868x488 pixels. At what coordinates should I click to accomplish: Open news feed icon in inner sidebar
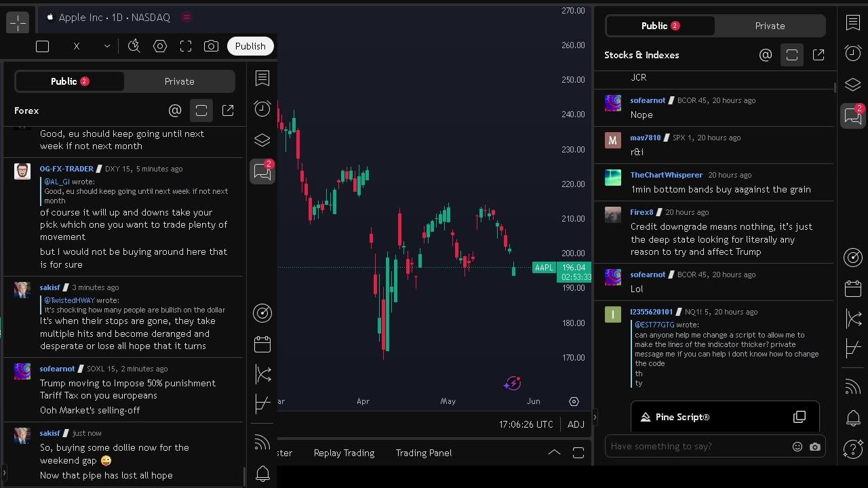pyautogui.click(x=262, y=443)
